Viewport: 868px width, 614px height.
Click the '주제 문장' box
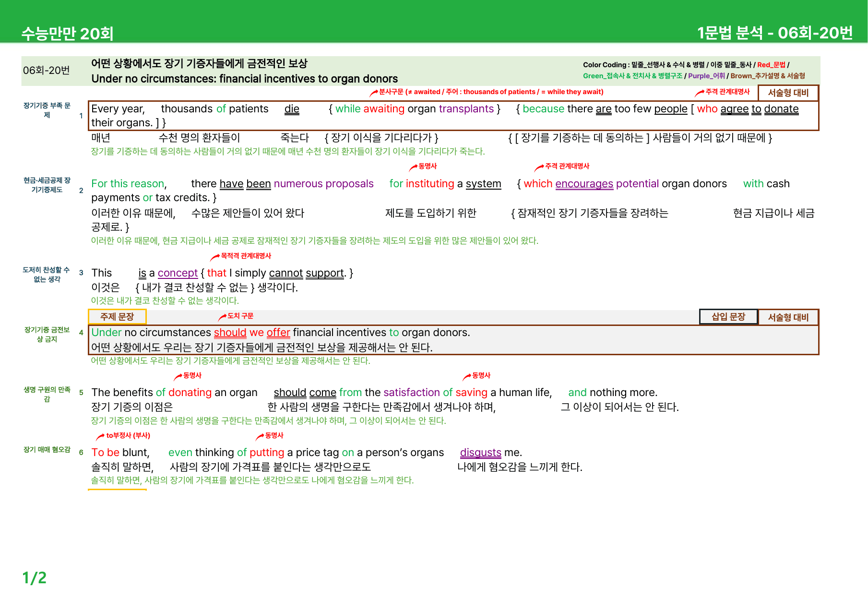117,317
